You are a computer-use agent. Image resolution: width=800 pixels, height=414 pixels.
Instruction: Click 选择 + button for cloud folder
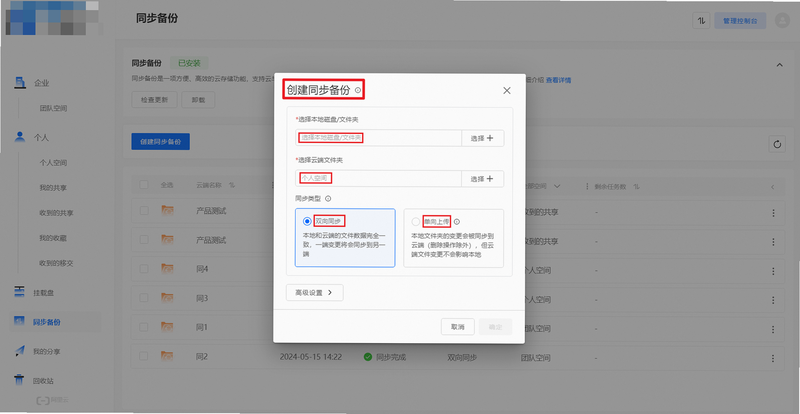[483, 179]
